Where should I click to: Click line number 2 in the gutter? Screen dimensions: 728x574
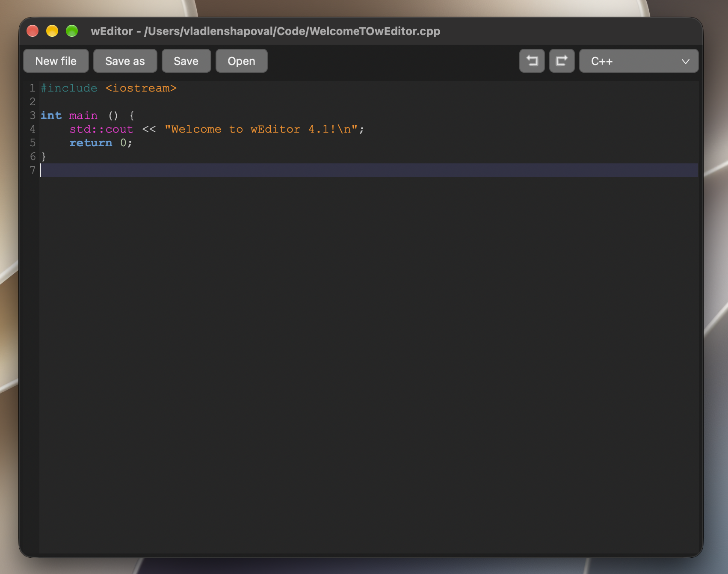(x=33, y=102)
